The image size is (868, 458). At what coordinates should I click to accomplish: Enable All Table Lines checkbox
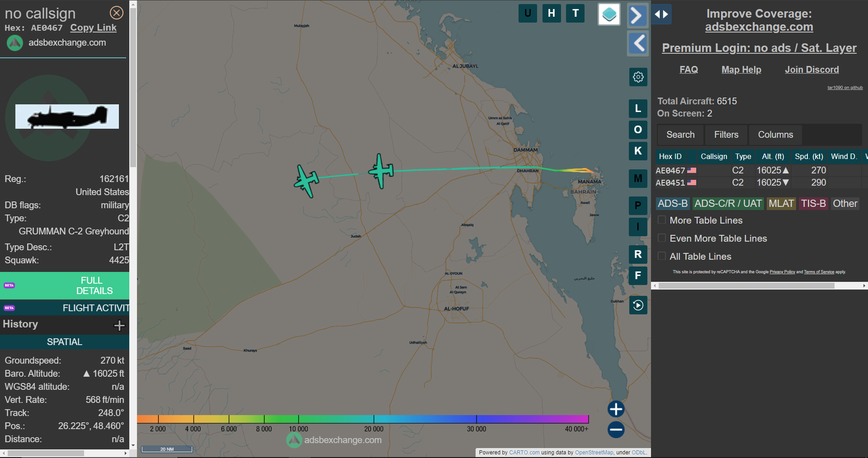tap(661, 256)
